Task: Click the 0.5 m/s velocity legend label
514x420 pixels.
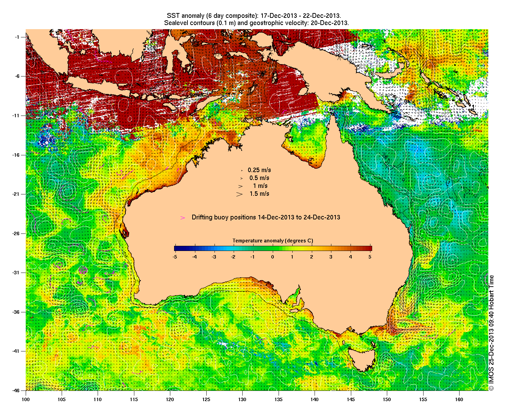Action: tap(259, 178)
